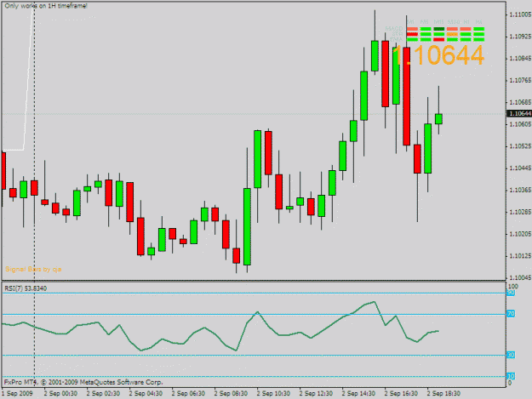Screen dimensions: 532x399
Task: Click the RSI level 90 tag
Action: [x=511, y=293]
